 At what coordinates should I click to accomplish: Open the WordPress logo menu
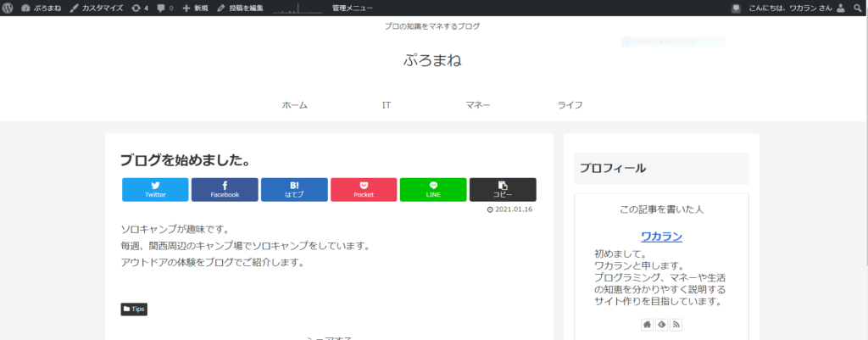(x=8, y=8)
